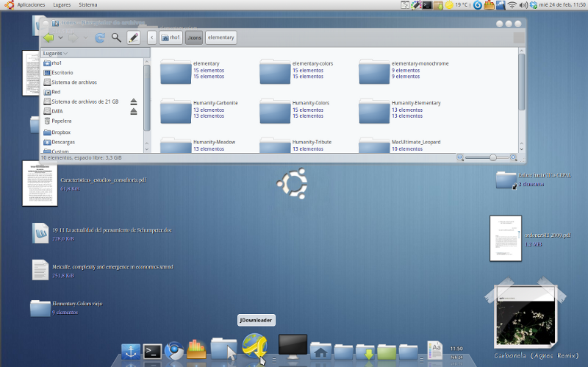Expand the Lugares sidebar selector
The height and width of the screenshot is (367, 588).
click(x=55, y=53)
